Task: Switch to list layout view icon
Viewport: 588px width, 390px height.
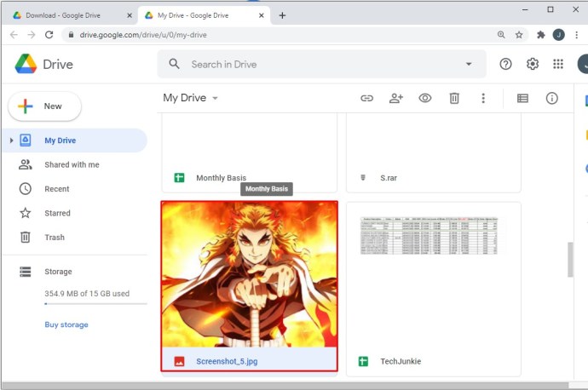Action: pyautogui.click(x=522, y=99)
